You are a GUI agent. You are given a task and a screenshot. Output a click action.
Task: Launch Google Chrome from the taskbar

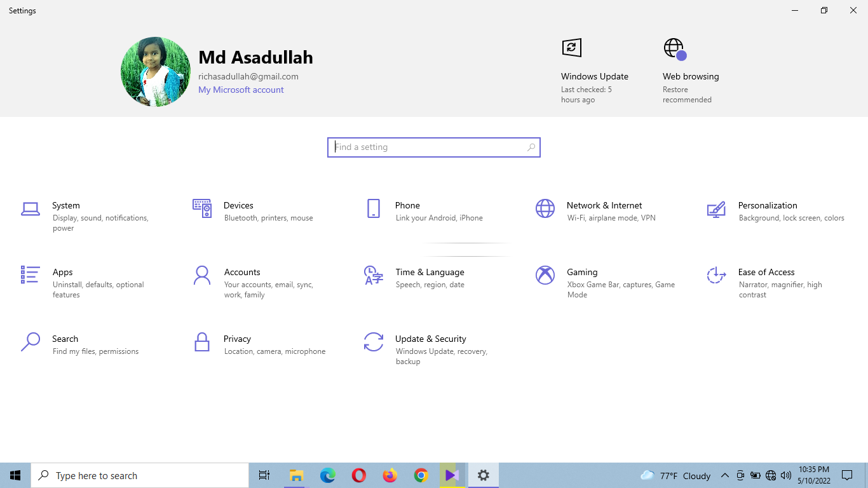tap(421, 475)
